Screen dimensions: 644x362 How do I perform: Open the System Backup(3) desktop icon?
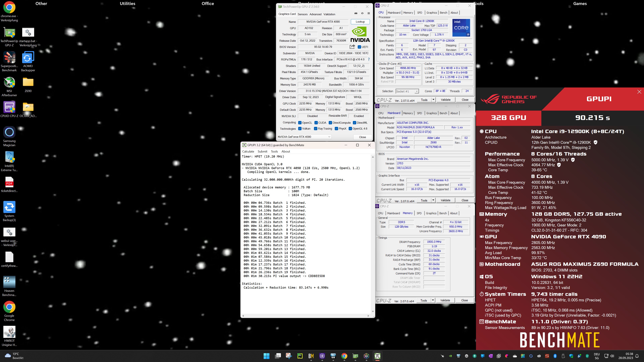coord(9,211)
